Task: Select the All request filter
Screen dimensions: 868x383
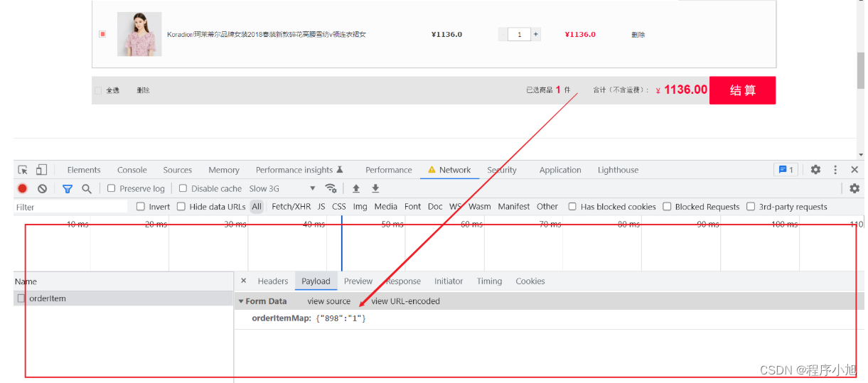Action: 257,207
